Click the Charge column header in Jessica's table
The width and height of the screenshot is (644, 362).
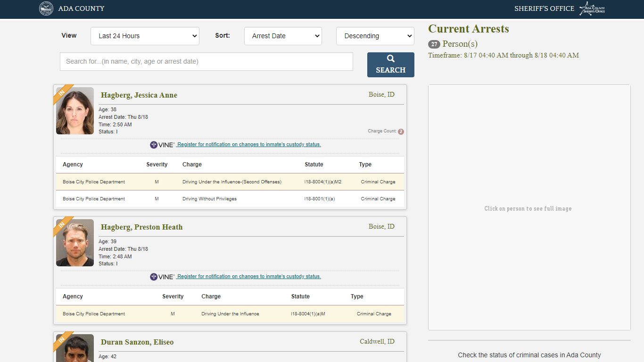(192, 165)
